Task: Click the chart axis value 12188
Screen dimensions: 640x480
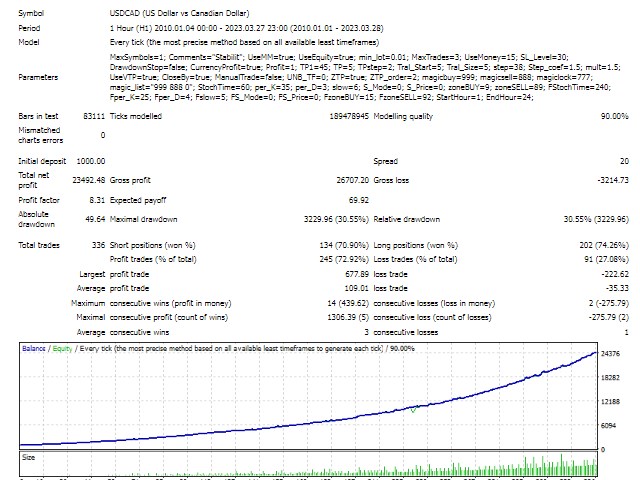Action: point(610,402)
